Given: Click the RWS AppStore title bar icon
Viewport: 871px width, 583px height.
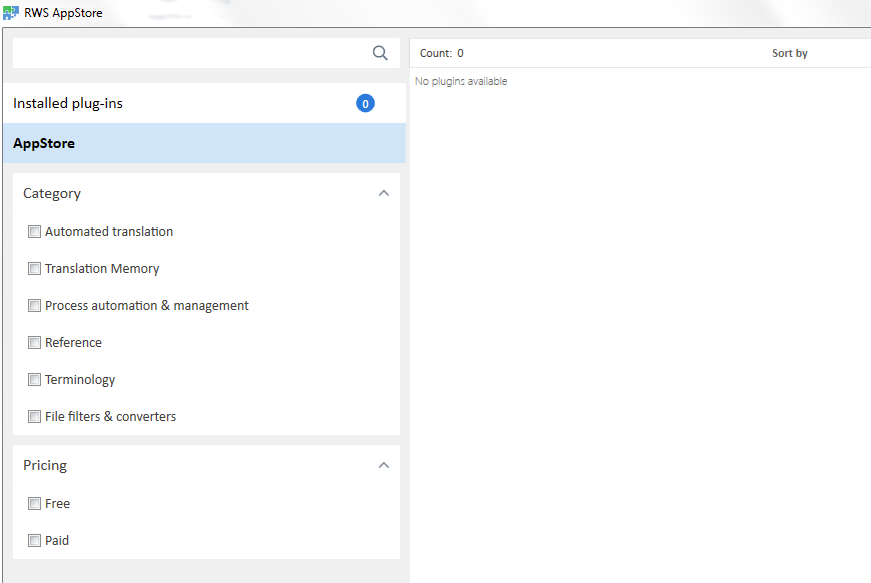Looking at the screenshot, I should point(11,12).
